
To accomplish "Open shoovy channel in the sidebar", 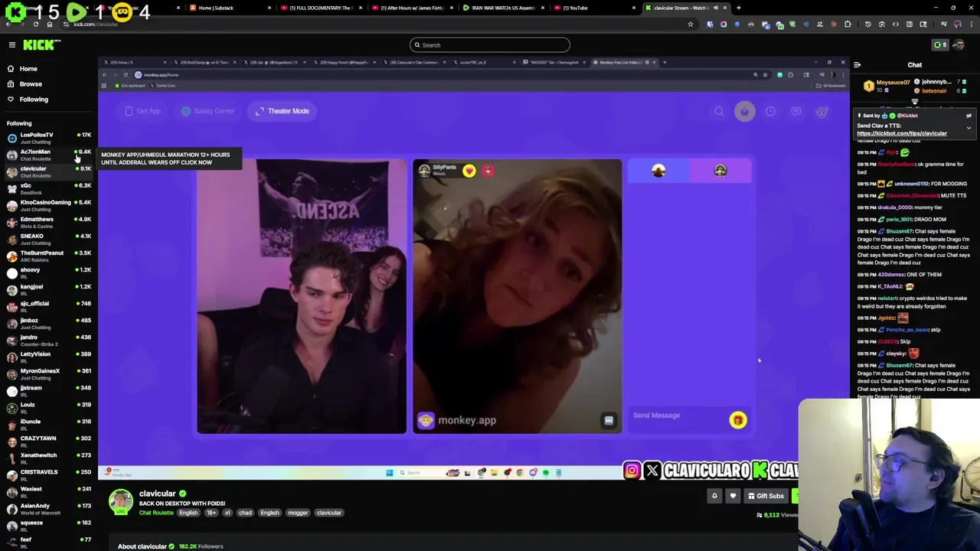I will click(47, 272).
